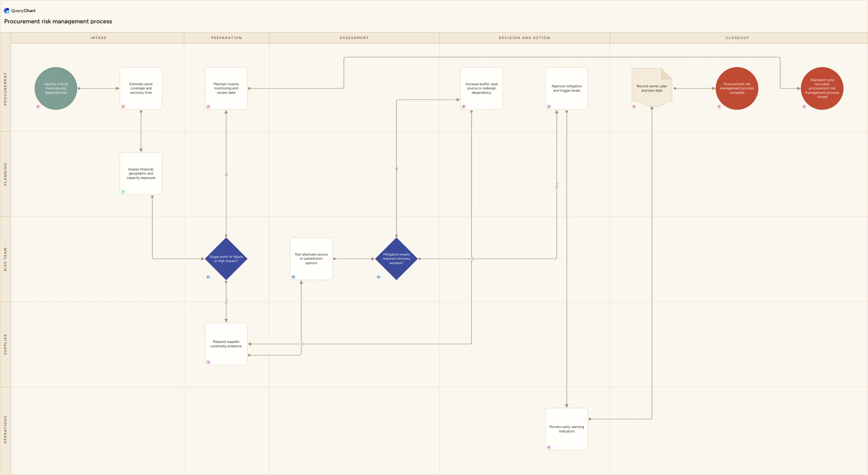Click the 'Single point of failure or high impact?' diamond
868x475 pixels.
[x=226, y=259]
